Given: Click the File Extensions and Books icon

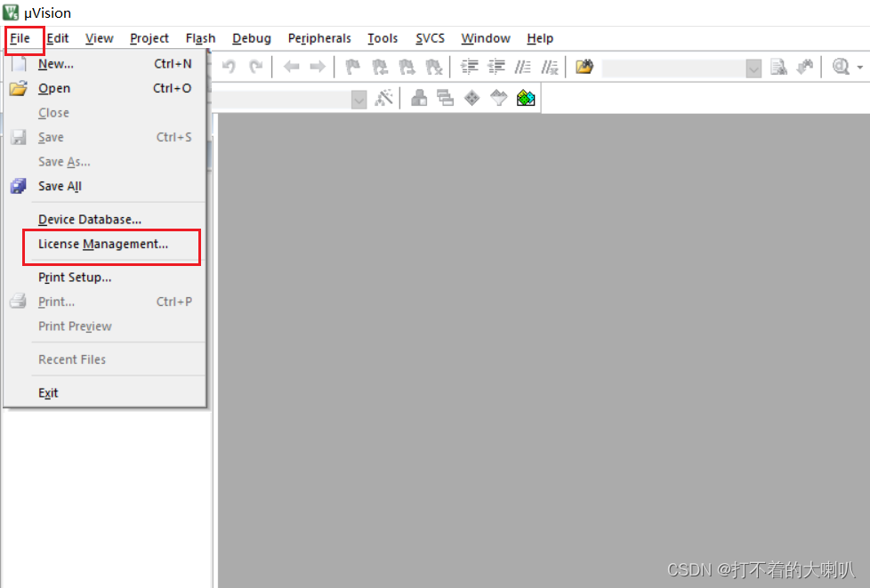Looking at the screenshot, I should pyautogui.click(x=419, y=98).
